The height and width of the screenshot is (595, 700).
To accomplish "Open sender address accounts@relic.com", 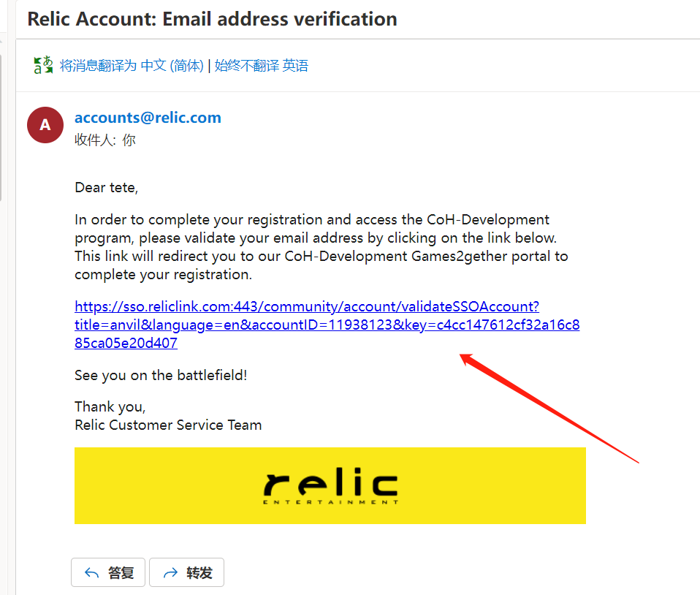I will point(148,118).
